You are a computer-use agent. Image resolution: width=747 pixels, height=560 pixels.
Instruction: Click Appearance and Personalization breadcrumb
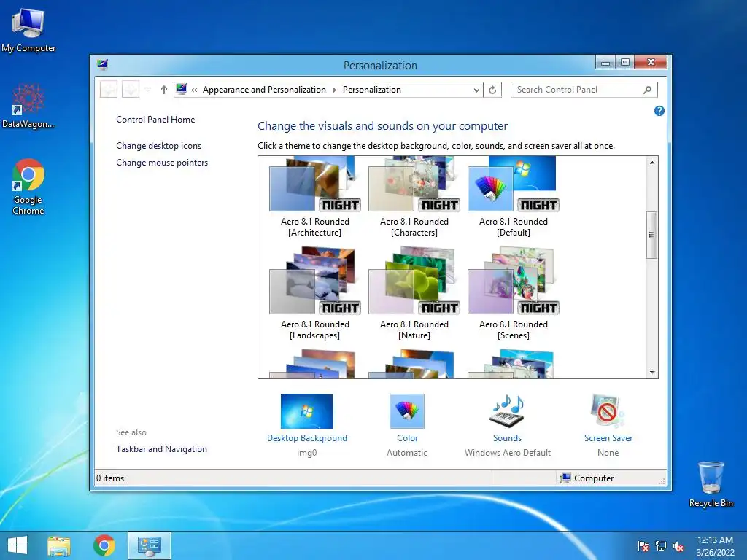click(x=264, y=90)
